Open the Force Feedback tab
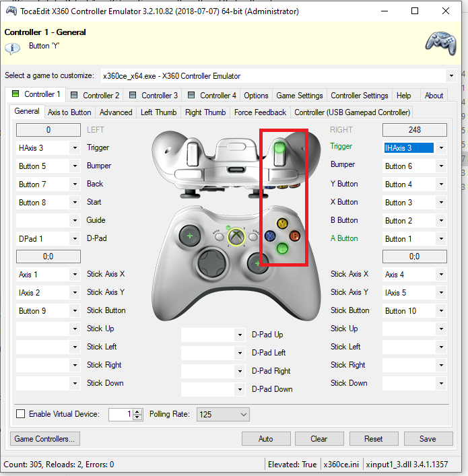 point(260,112)
